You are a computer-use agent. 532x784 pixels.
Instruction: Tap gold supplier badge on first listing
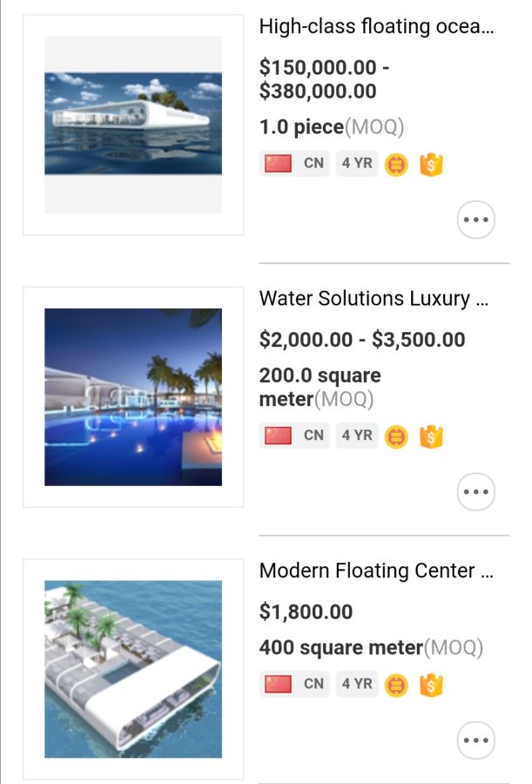pos(396,164)
